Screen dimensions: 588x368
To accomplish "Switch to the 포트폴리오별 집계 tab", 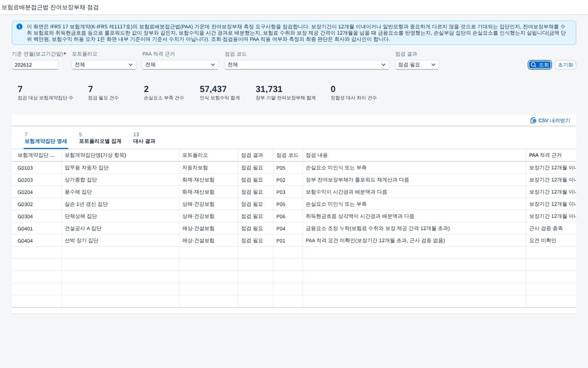I will point(100,138).
